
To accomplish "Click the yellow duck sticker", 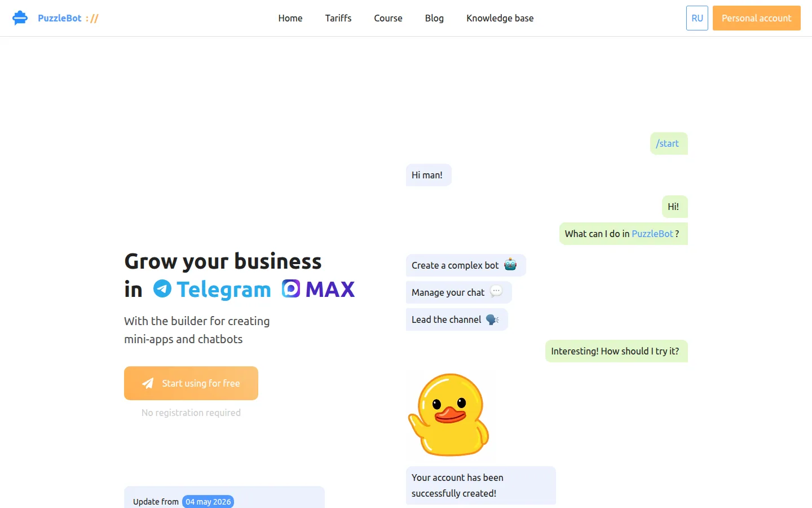I will [448, 415].
